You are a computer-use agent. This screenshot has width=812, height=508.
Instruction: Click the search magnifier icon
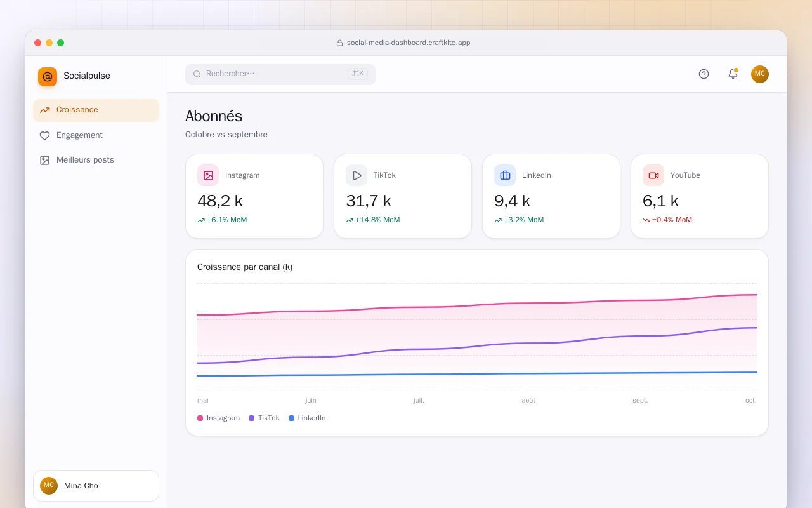click(x=197, y=74)
